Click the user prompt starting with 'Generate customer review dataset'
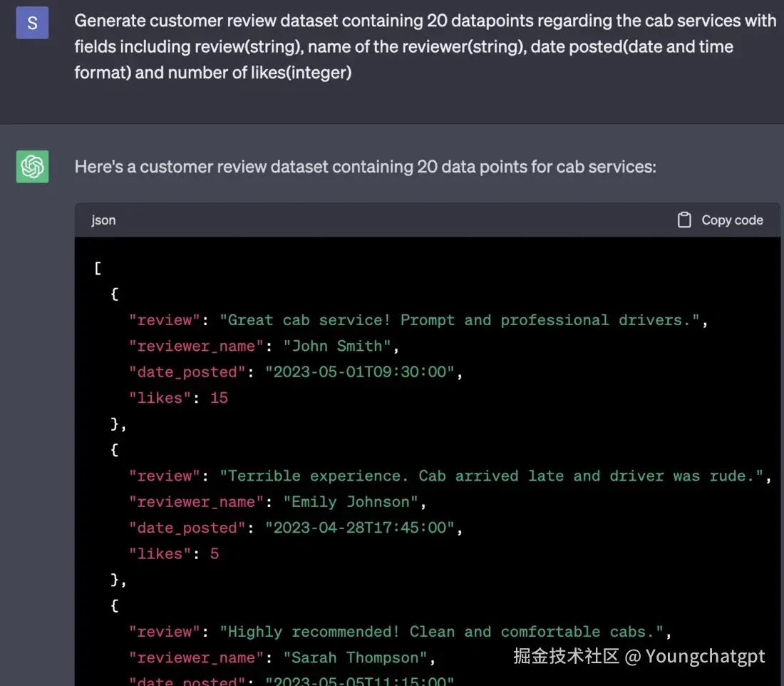 [x=425, y=46]
